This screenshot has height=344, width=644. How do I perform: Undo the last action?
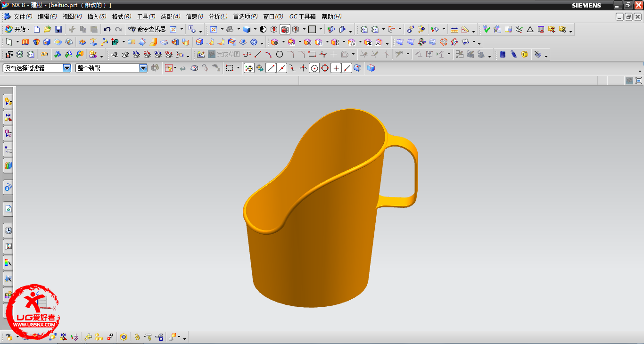pyautogui.click(x=107, y=29)
